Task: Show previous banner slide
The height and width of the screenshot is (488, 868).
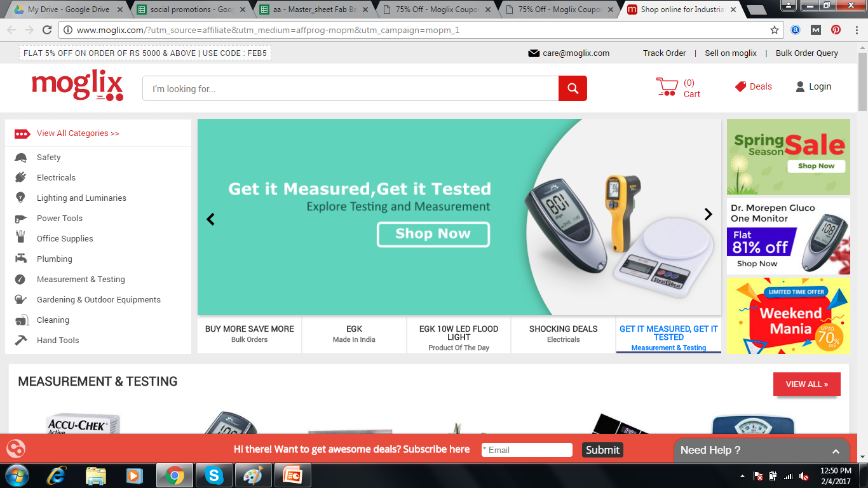Action: click(x=211, y=219)
